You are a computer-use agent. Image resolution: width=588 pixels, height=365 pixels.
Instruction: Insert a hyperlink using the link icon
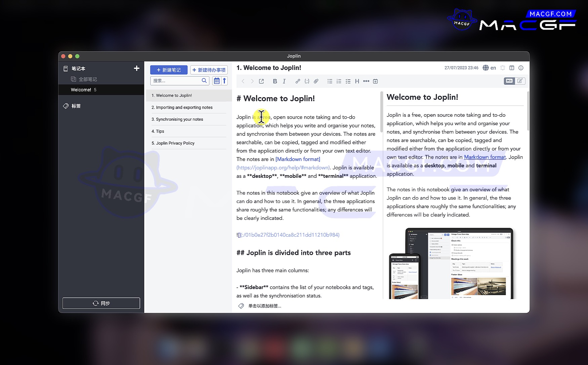[x=298, y=81]
